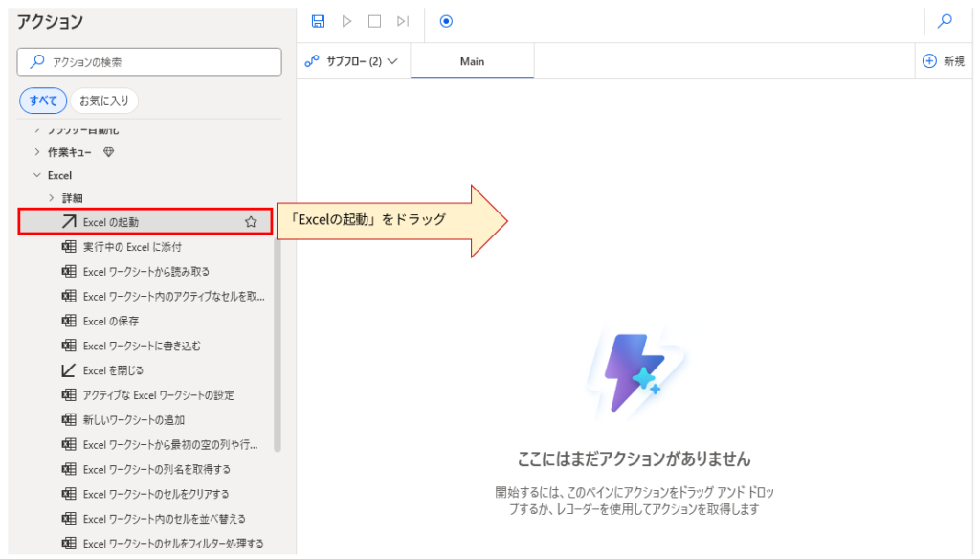Screen dimensions: 980x559
Task: Open the desktop recorder icon
Action: (x=446, y=21)
